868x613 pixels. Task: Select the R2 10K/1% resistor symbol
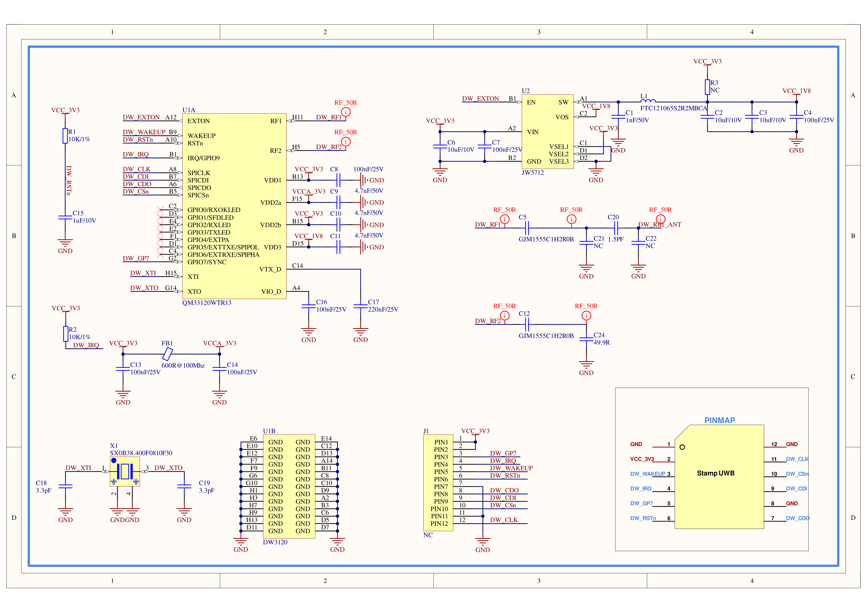point(66,334)
